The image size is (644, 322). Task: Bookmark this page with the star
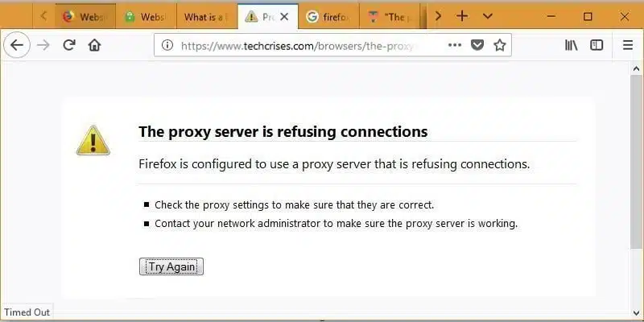pos(500,45)
